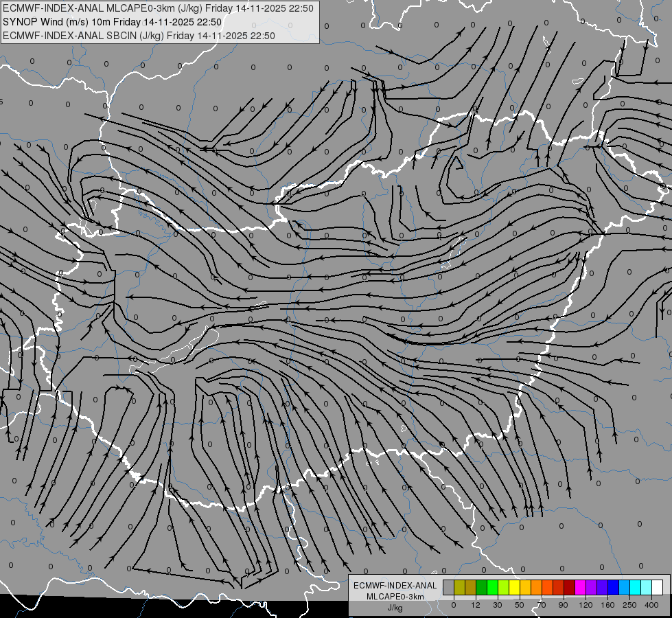
Task: Click the 250 value on legend scale
Action: [629, 605]
